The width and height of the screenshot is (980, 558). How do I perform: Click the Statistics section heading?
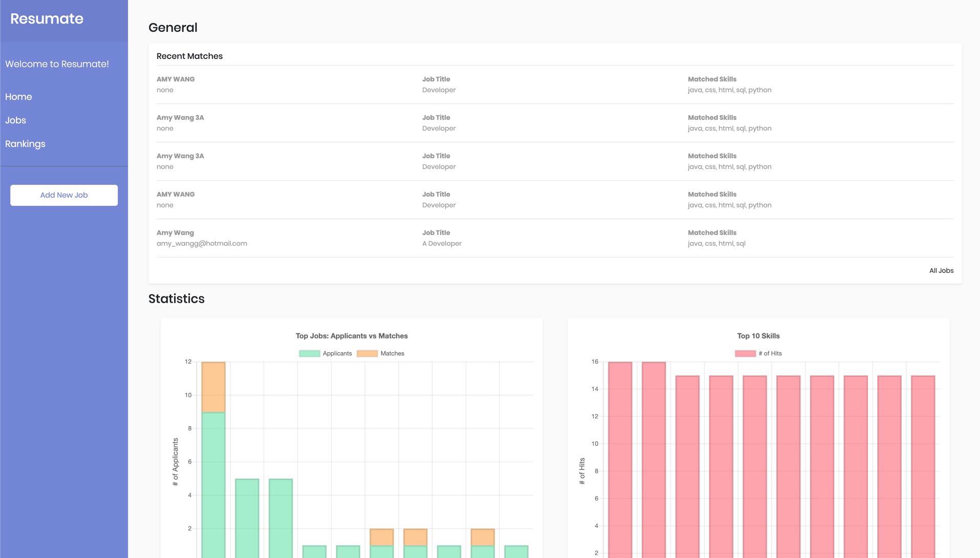(177, 299)
